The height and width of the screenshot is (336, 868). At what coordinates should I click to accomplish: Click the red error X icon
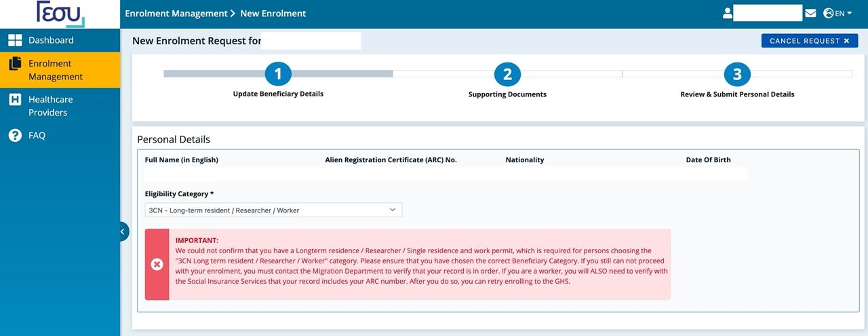[x=157, y=264]
